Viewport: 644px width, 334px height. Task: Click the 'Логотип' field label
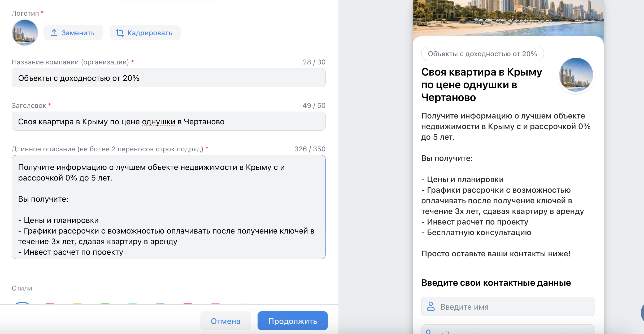point(25,13)
